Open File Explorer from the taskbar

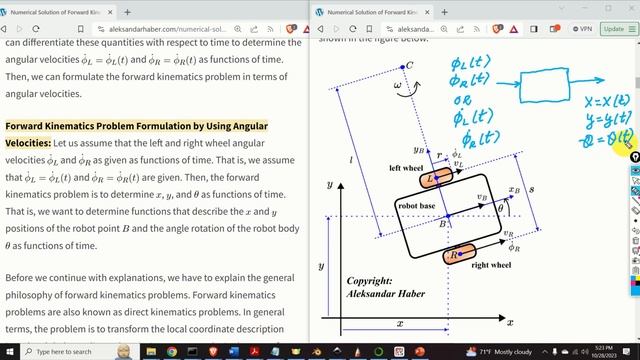pos(151,351)
